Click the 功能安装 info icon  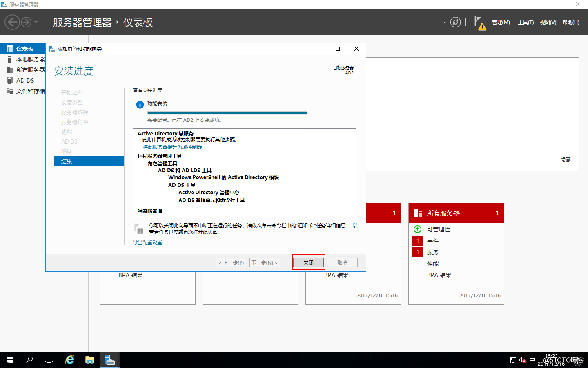pos(140,105)
